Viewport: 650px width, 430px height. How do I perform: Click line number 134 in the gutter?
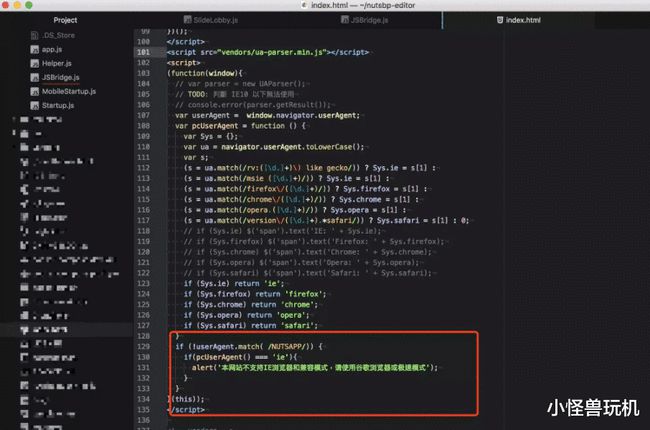pos(143,399)
